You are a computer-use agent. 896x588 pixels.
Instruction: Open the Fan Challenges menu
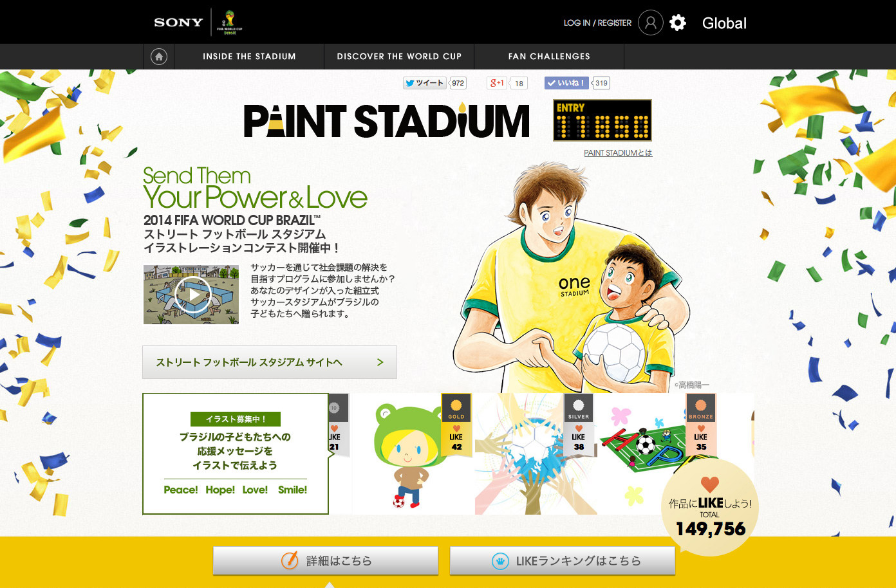tap(549, 57)
